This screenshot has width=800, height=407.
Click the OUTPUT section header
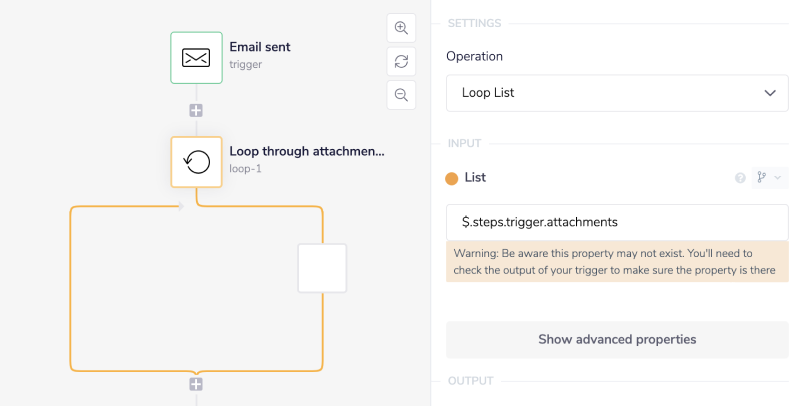coord(470,381)
